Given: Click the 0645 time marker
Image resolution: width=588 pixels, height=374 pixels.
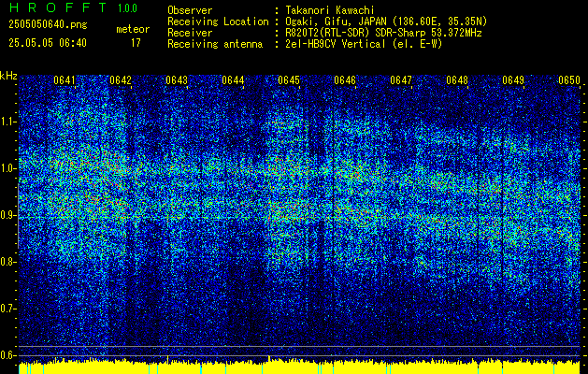Looking at the screenshot, I should point(289,80).
